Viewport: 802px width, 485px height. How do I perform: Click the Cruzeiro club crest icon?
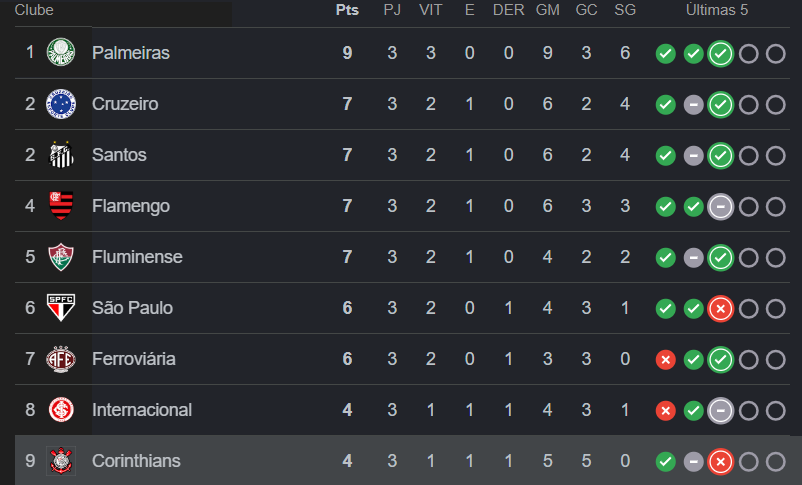point(61,104)
